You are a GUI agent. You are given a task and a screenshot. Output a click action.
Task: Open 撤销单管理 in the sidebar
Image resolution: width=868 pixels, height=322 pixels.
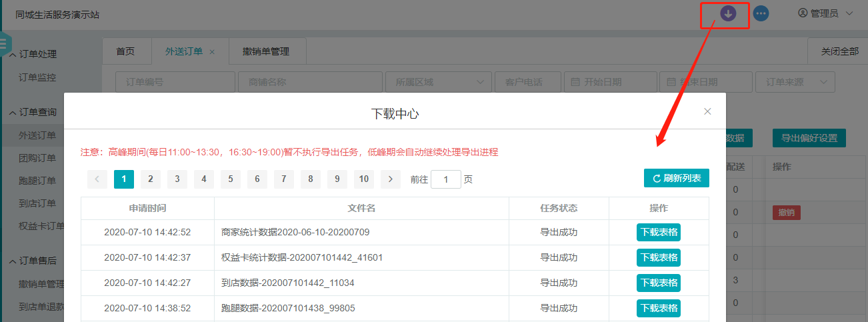[x=41, y=284]
